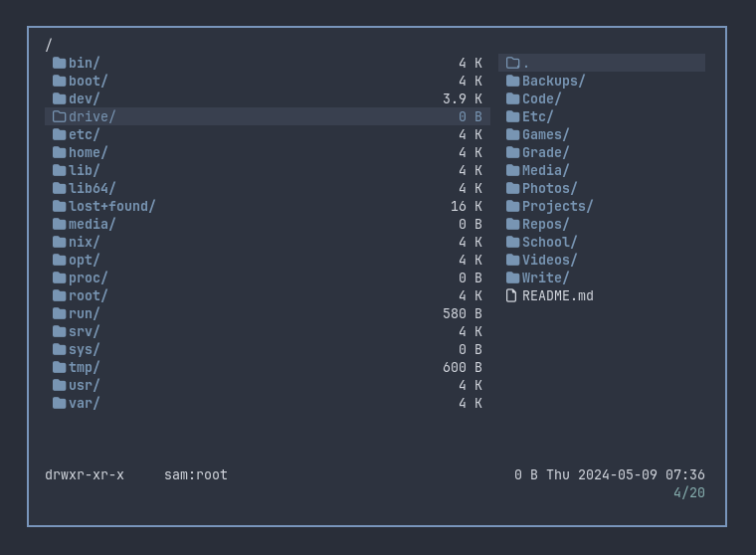
Task: Select the media/ directory entry
Action: (x=93, y=224)
